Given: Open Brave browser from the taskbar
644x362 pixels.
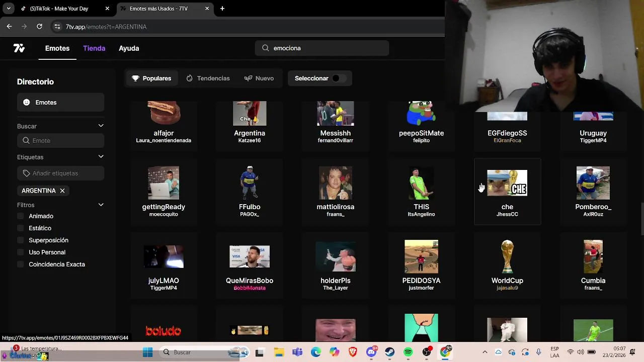Looking at the screenshot, I should (x=353, y=352).
